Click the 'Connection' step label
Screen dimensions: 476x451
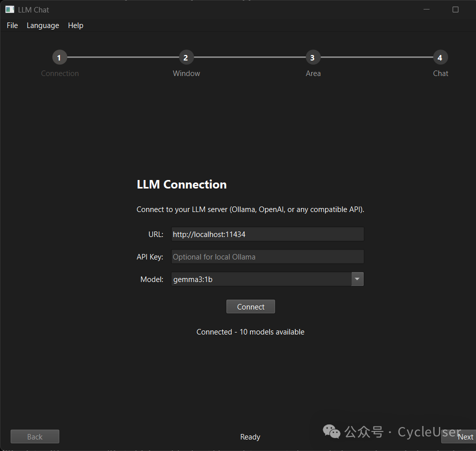(60, 73)
